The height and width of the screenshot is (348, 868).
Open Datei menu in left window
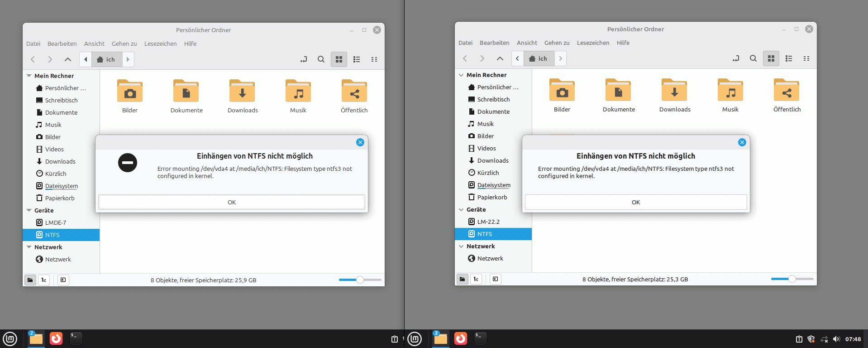click(33, 43)
